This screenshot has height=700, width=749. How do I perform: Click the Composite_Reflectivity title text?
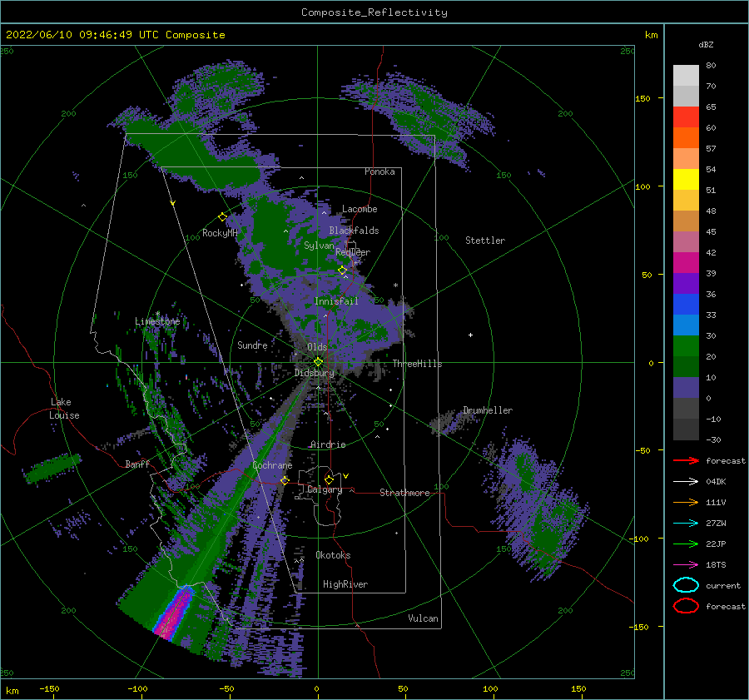pos(374,12)
